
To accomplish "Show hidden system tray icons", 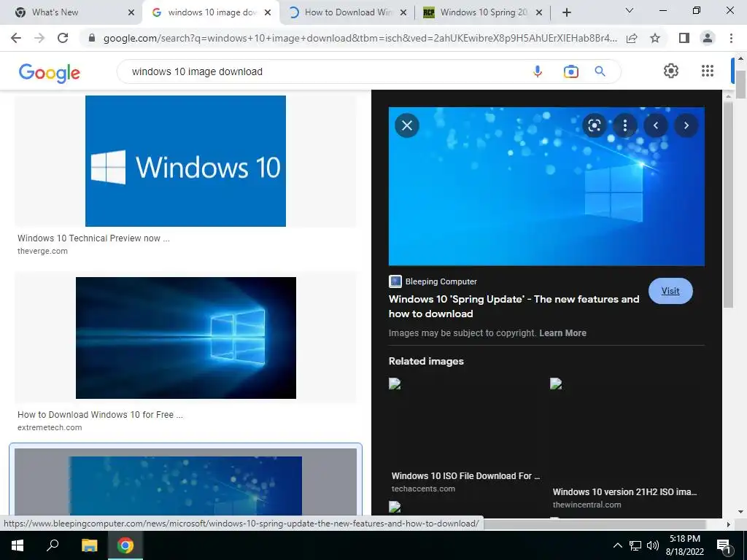I will [617, 545].
